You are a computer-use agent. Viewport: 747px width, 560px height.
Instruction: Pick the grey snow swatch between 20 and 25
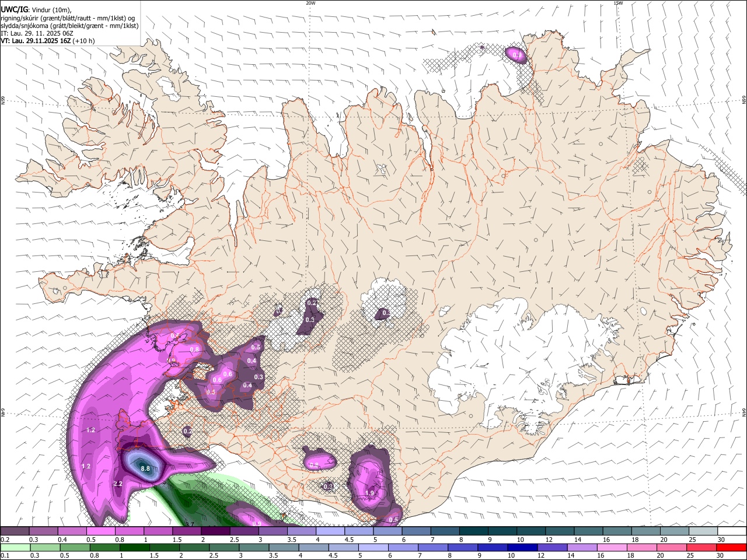pos(673,531)
